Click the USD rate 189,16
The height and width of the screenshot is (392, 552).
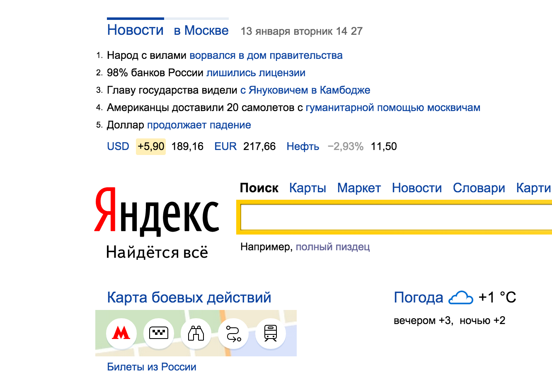[x=187, y=146]
